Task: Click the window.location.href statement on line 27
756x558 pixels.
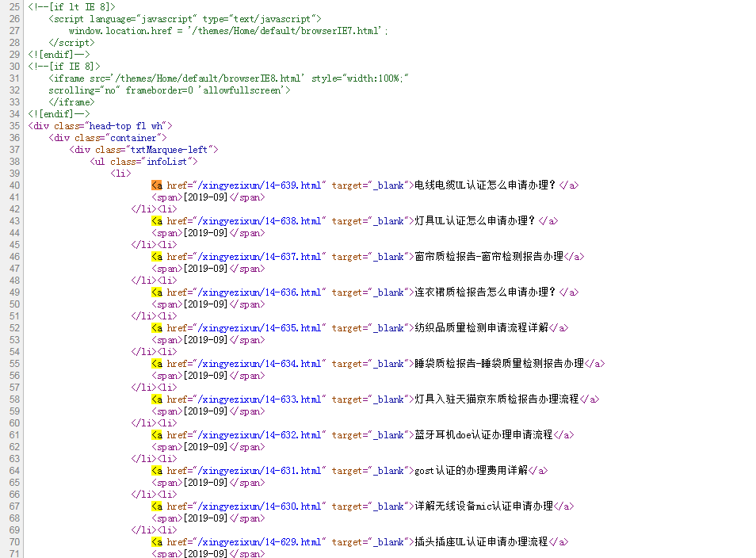Action: point(228,31)
